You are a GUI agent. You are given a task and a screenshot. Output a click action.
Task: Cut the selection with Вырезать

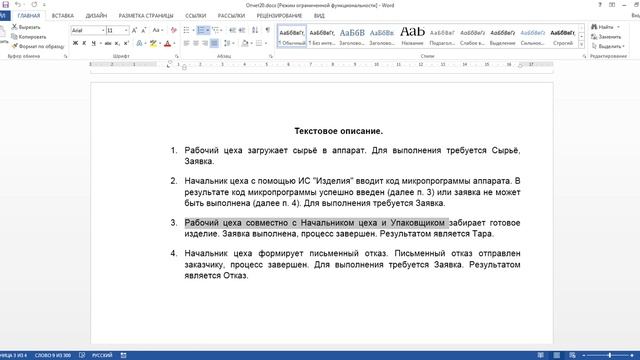[26, 27]
